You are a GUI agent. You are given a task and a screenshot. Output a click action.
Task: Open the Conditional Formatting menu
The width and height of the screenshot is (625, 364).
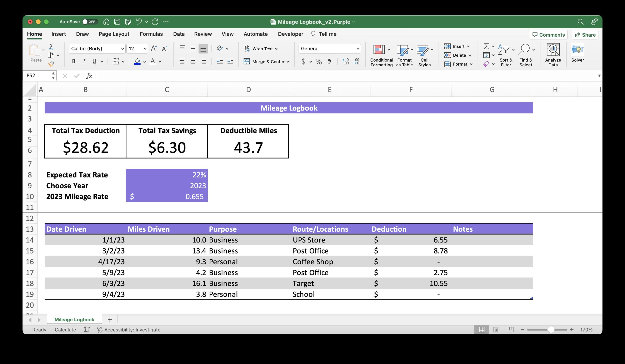pyautogui.click(x=381, y=56)
